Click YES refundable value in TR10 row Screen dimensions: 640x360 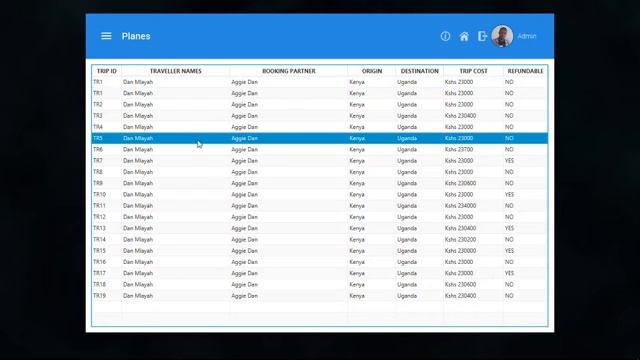[509, 194]
